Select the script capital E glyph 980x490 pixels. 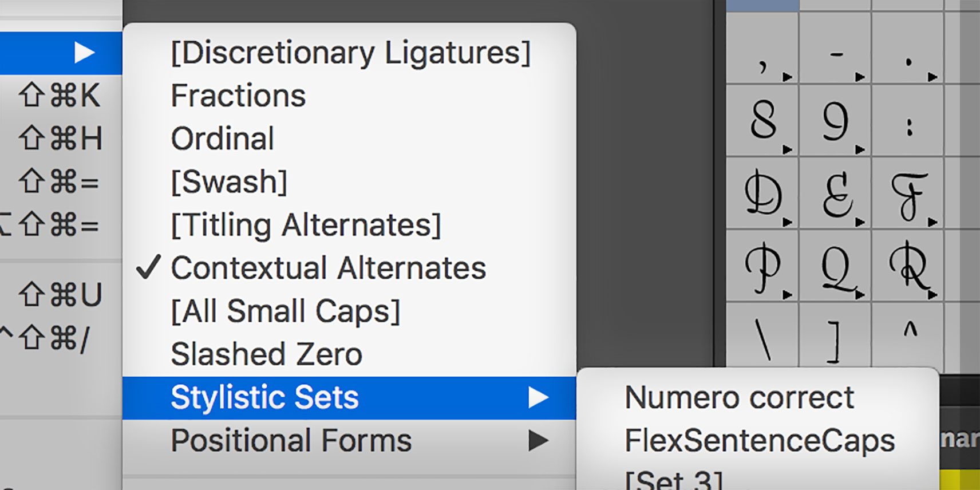click(x=835, y=193)
